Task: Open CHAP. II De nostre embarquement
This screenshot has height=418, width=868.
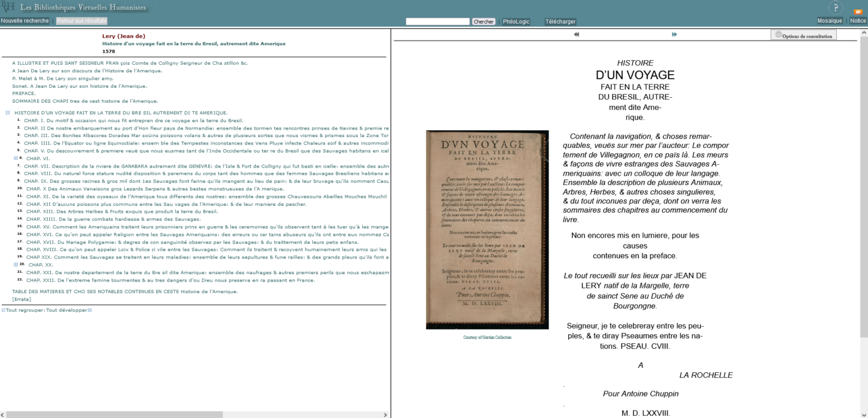Action: point(207,128)
